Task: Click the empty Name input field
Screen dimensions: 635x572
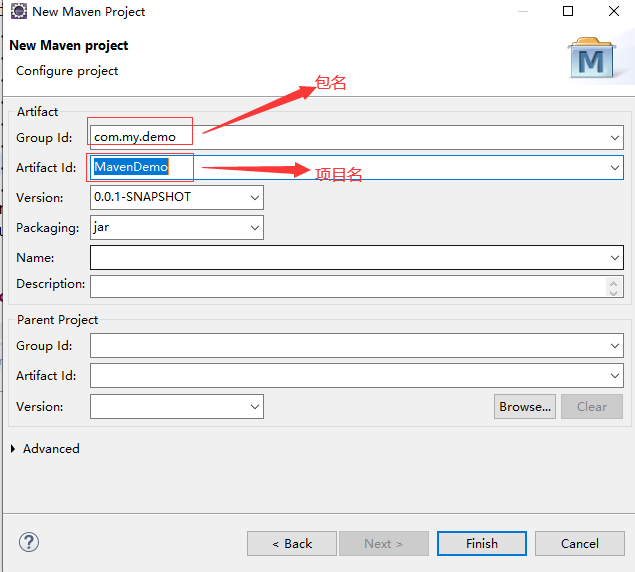Action: pos(356,258)
